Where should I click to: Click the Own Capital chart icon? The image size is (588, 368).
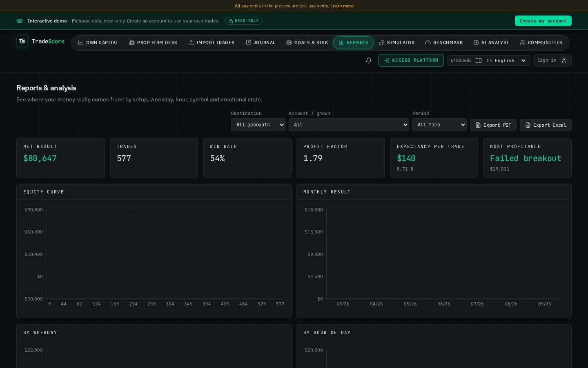click(x=81, y=43)
